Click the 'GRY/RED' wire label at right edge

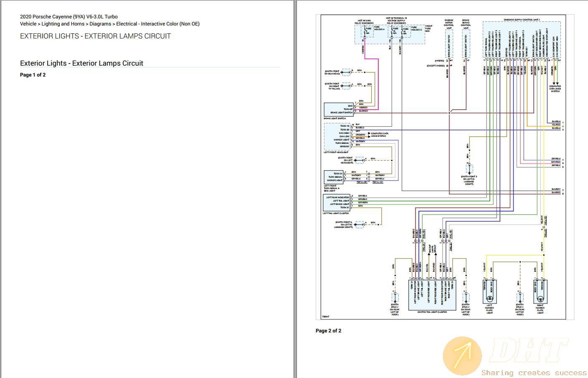click(x=556, y=162)
